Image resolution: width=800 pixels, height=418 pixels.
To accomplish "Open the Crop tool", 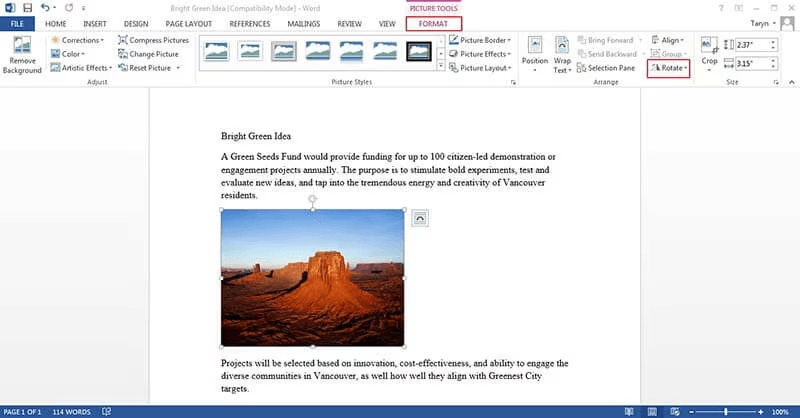I will [x=709, y=51].
